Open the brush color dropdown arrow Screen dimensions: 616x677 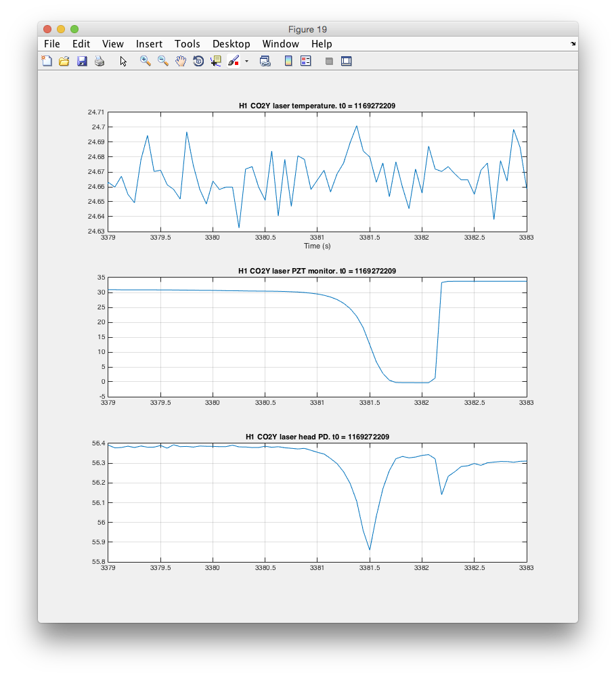[x=246, y=62]
